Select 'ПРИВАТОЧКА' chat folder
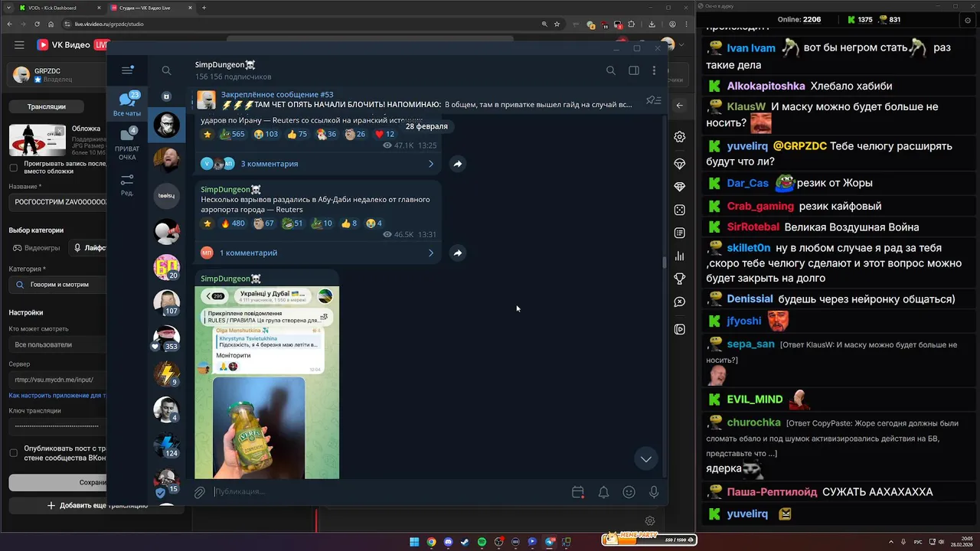 (127, 144)
